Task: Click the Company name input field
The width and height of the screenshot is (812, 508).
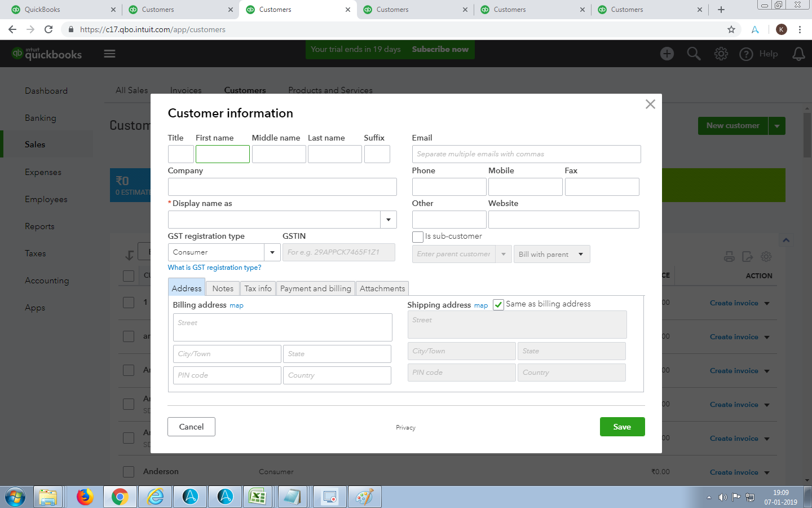Action: coord(282,187)
